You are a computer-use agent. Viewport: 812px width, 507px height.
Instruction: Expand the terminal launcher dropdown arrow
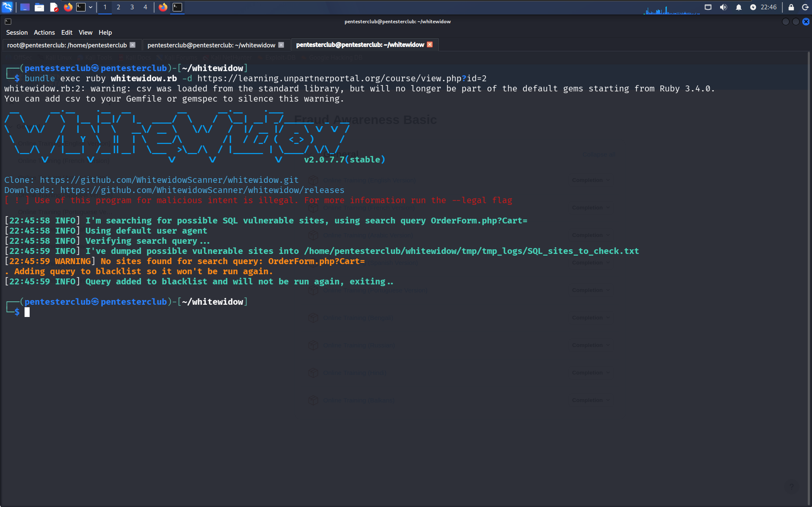click(91, 7)
